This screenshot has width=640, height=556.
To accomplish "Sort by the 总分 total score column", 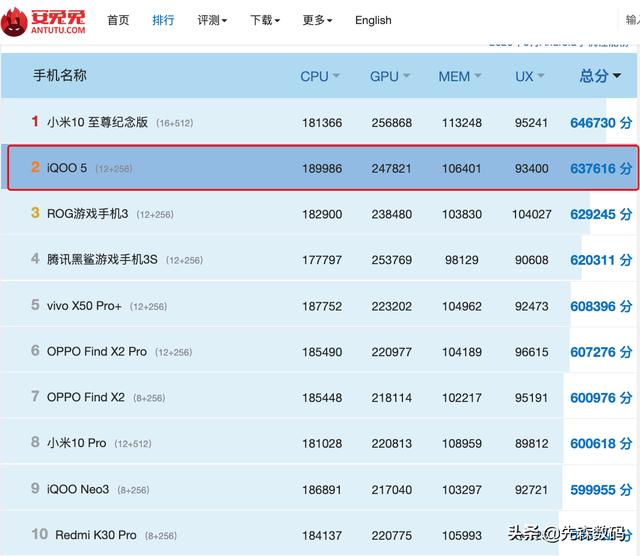I will point(600,76).
